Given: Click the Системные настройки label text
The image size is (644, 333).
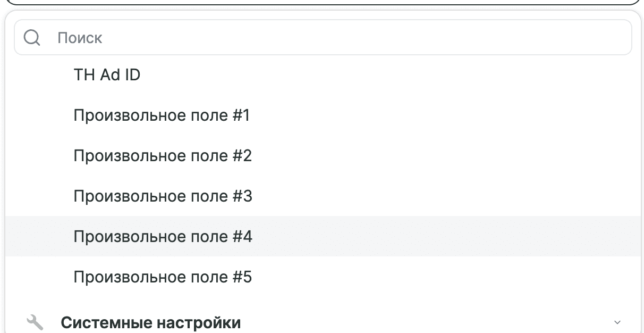Looking at the screenshot, I should point(151,322).
